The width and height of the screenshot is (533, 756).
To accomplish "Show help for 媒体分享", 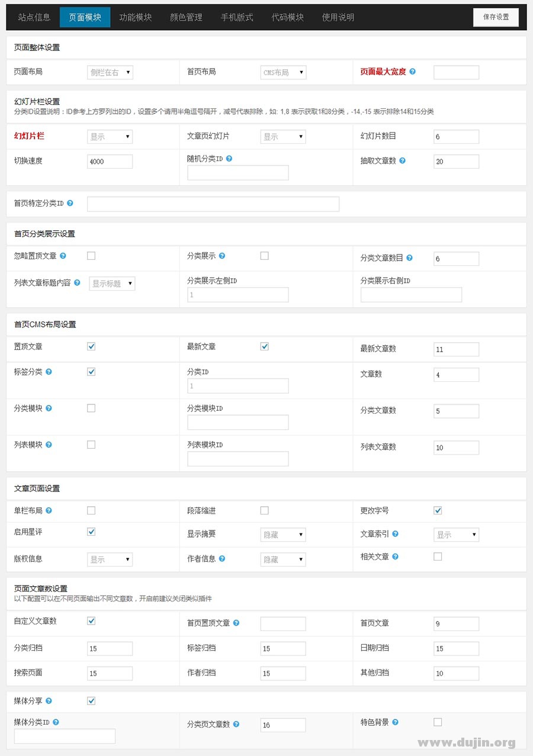I will (x=49, y=701).
